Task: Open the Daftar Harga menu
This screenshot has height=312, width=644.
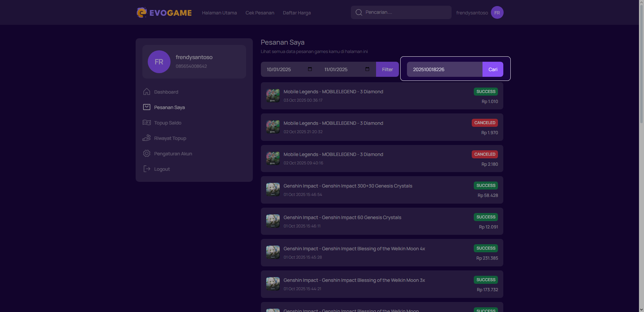Action: tap(297, 13)
